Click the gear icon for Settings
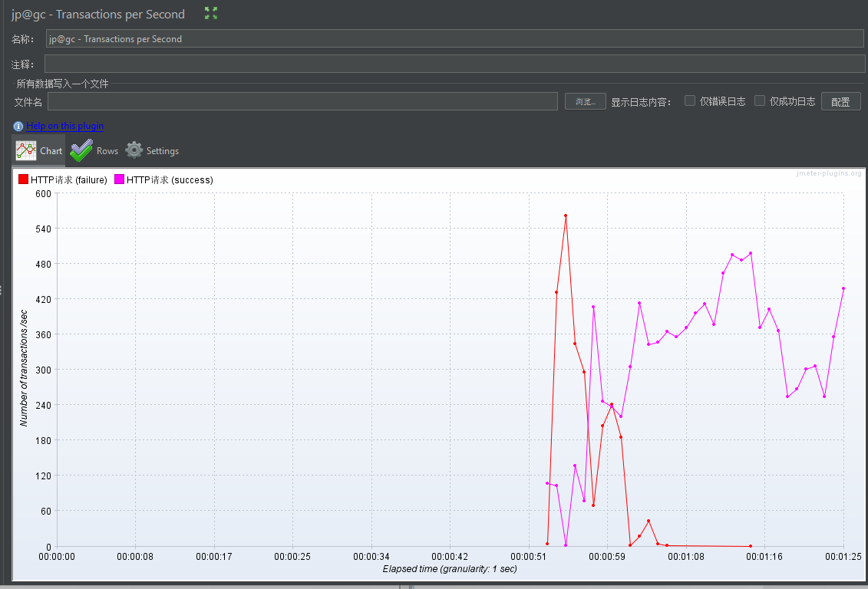This screenshot has width=868, height=589. 134,150
